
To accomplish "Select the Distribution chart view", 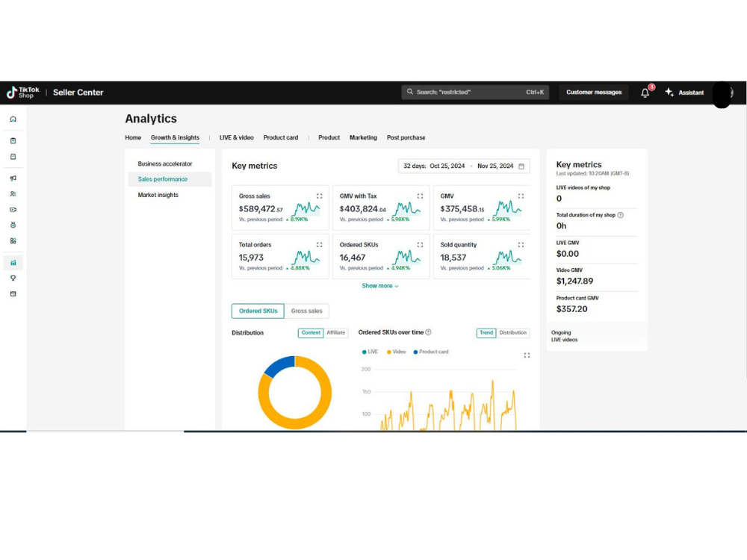I will (x=512, y=333).
